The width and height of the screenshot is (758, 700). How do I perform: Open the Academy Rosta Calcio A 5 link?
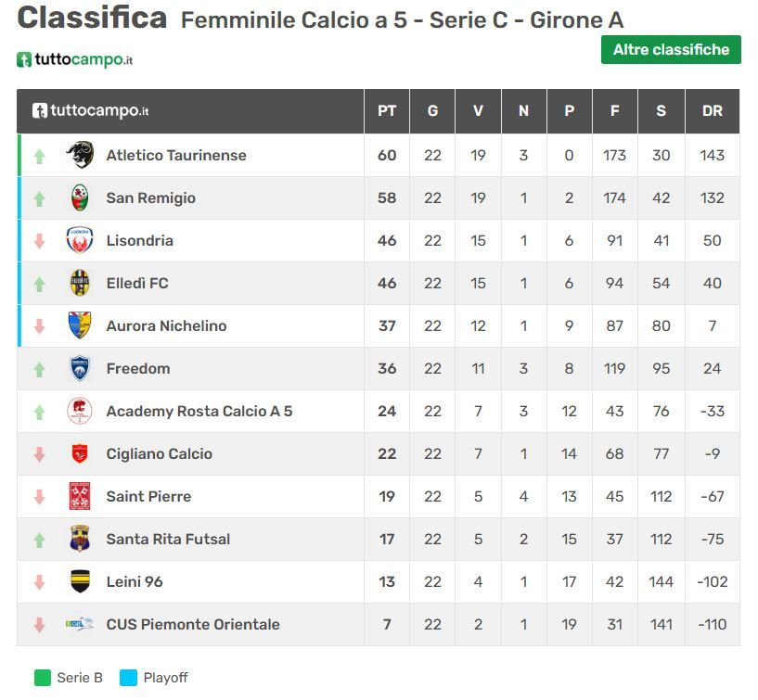pos(199,412)
